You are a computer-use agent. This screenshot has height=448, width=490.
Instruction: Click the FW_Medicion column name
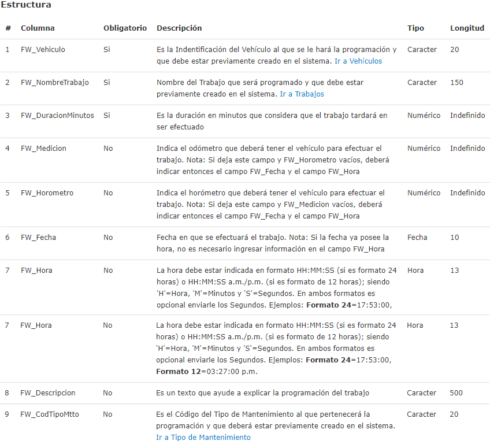point(43,148)
